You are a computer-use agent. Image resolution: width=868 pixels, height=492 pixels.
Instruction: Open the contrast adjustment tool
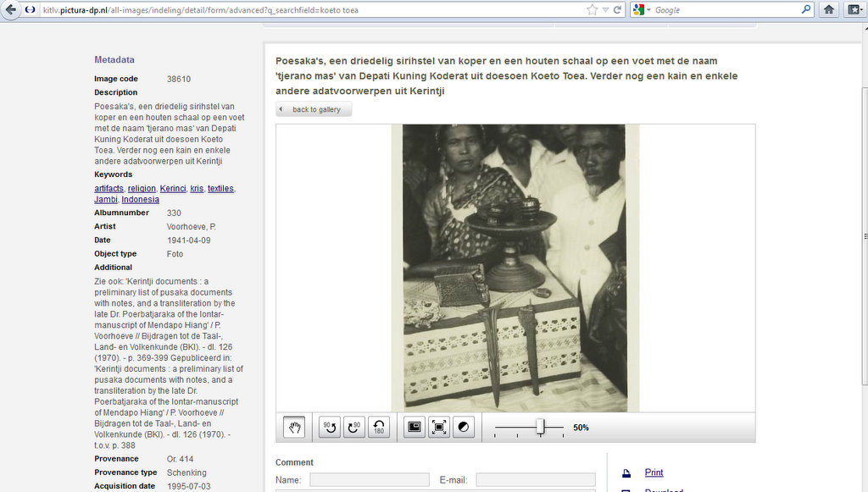point(464,428)
